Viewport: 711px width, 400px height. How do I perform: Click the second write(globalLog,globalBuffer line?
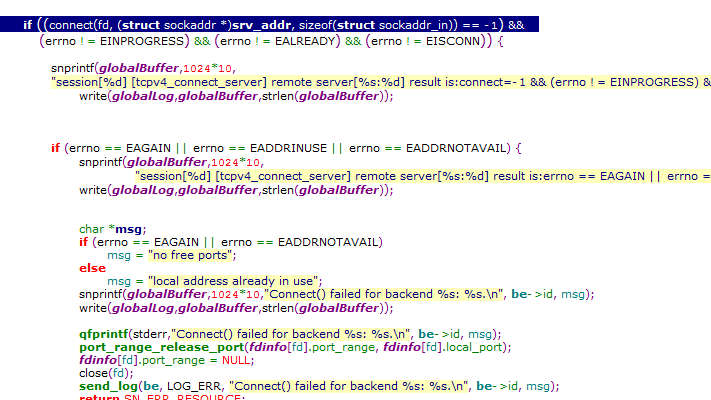coord(236,190)
